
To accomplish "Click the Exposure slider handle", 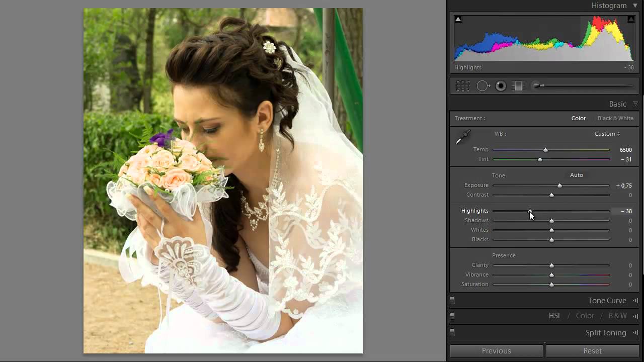I will (x=559, y=186).
